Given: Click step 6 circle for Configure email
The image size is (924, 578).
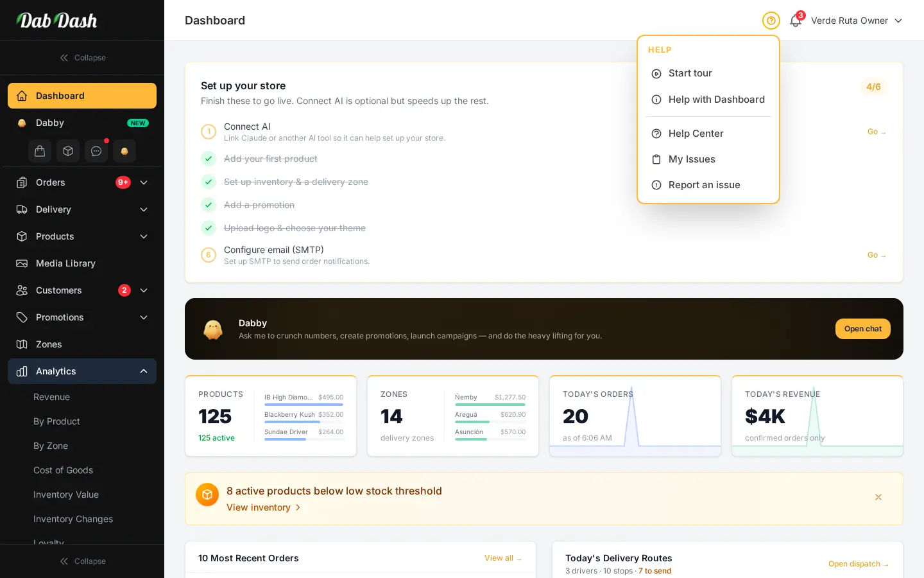Looking at the screenshot, I should click(x=209, y=255).
